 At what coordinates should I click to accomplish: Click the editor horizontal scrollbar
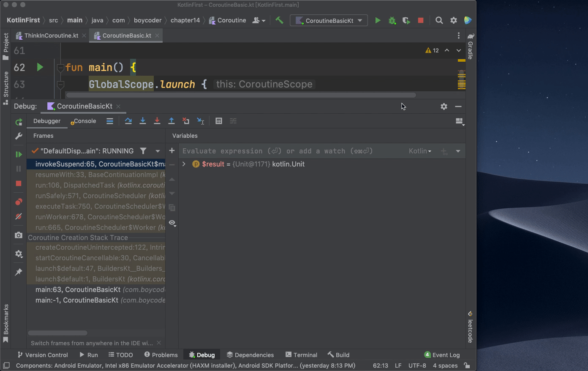[x=241, y=95]
